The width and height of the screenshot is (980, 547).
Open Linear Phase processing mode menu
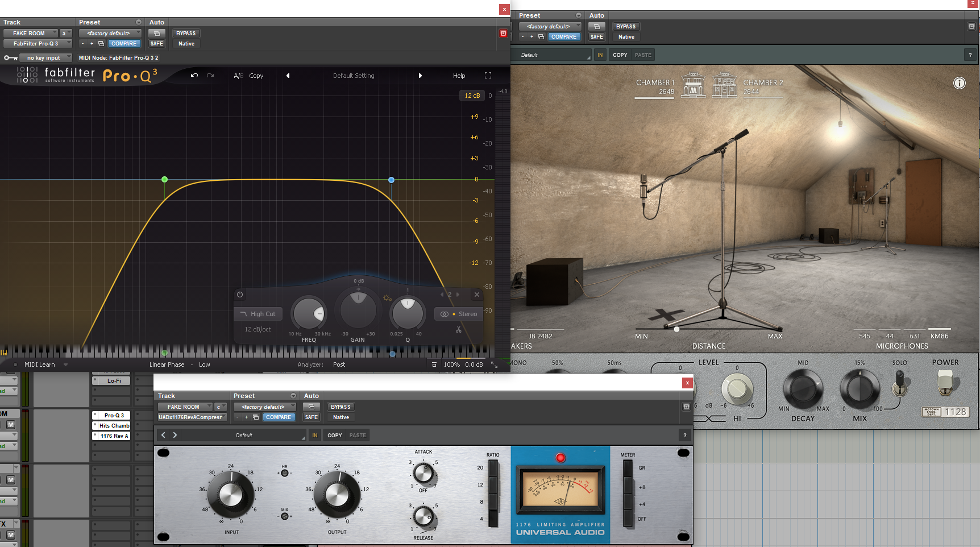167,365
